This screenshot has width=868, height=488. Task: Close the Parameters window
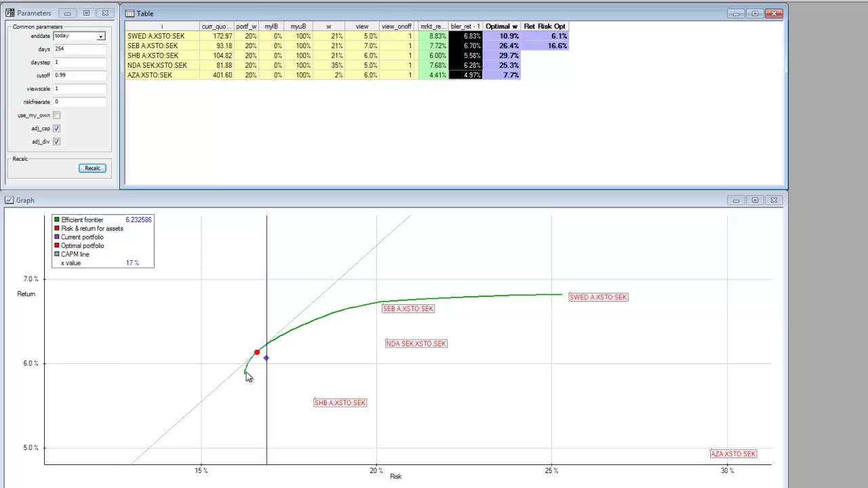[105, 13]
